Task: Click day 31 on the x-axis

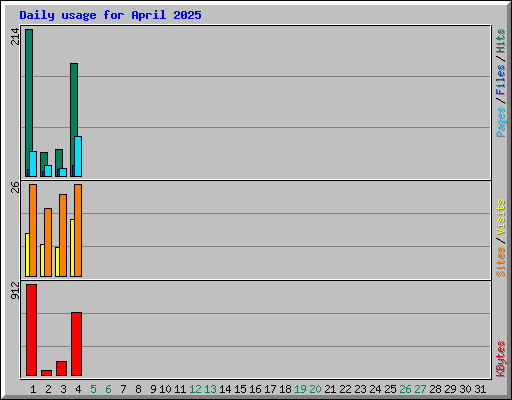Action: click(x=480, y=389)
